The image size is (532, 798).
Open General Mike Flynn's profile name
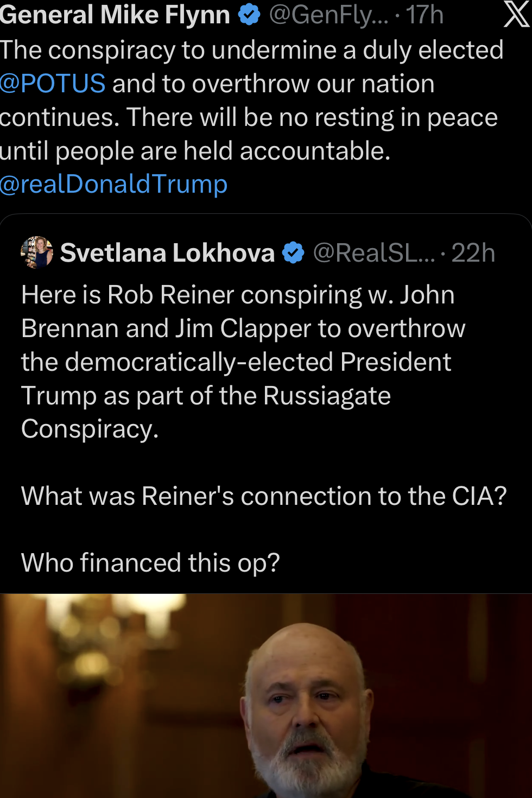[x=115, y=15]
